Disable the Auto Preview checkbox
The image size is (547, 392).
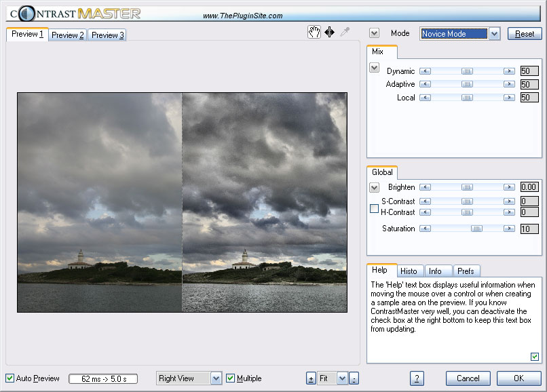10,378
